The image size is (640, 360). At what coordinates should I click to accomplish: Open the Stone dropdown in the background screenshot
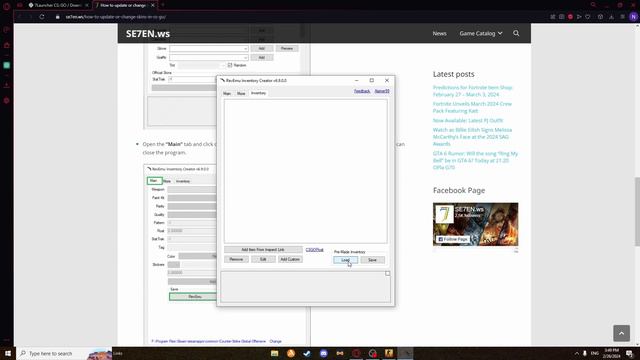209,49
